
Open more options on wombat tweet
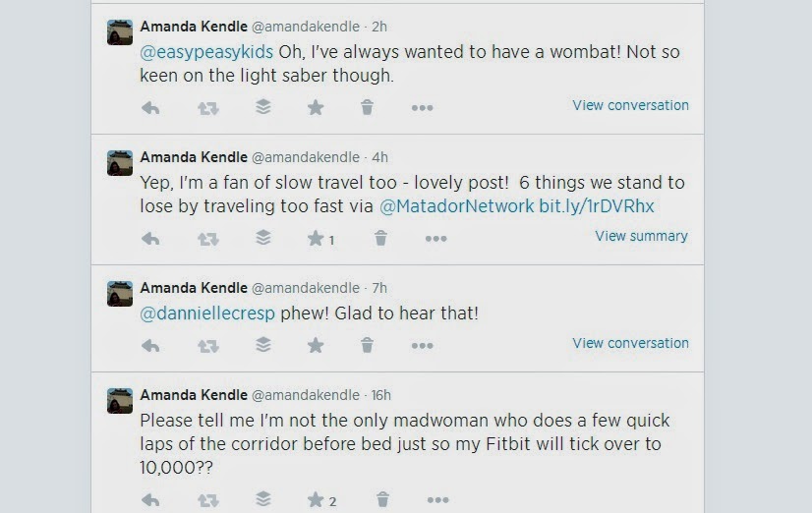422,108
